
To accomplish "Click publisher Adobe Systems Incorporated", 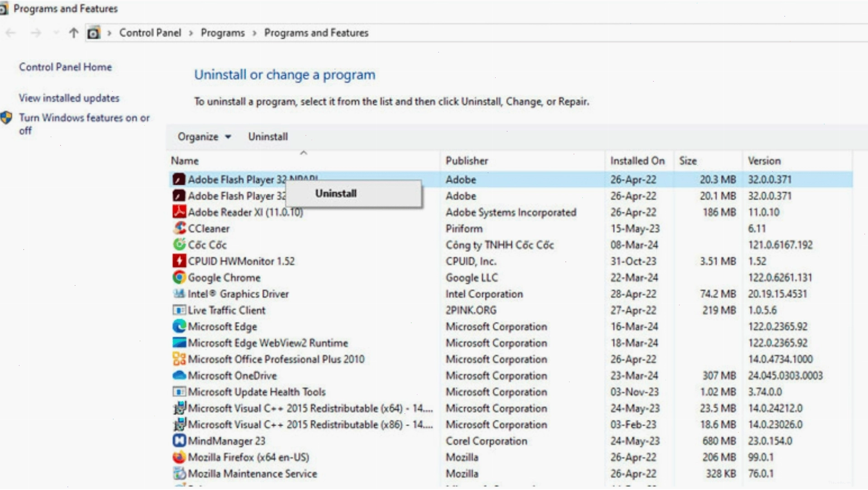I will [x=511, y=212].
